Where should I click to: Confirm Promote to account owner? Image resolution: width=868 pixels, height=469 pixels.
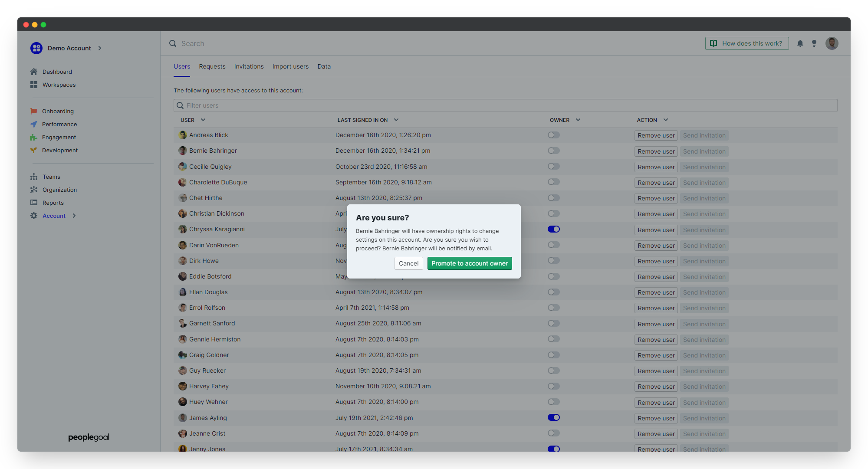pos(469,263)
